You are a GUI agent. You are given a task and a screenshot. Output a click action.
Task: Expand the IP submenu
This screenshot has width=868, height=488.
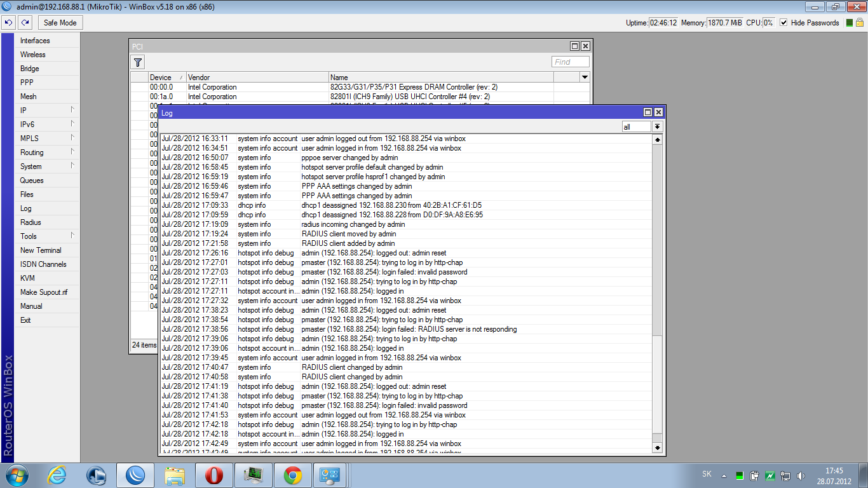click(x=48, y=111)
